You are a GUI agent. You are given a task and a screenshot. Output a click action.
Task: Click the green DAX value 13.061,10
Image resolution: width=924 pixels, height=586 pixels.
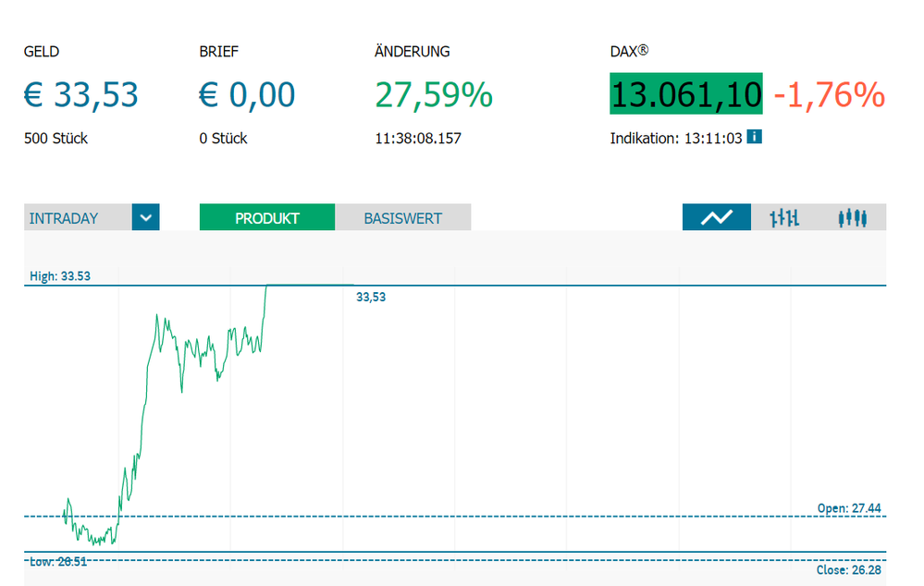(685, 94)
